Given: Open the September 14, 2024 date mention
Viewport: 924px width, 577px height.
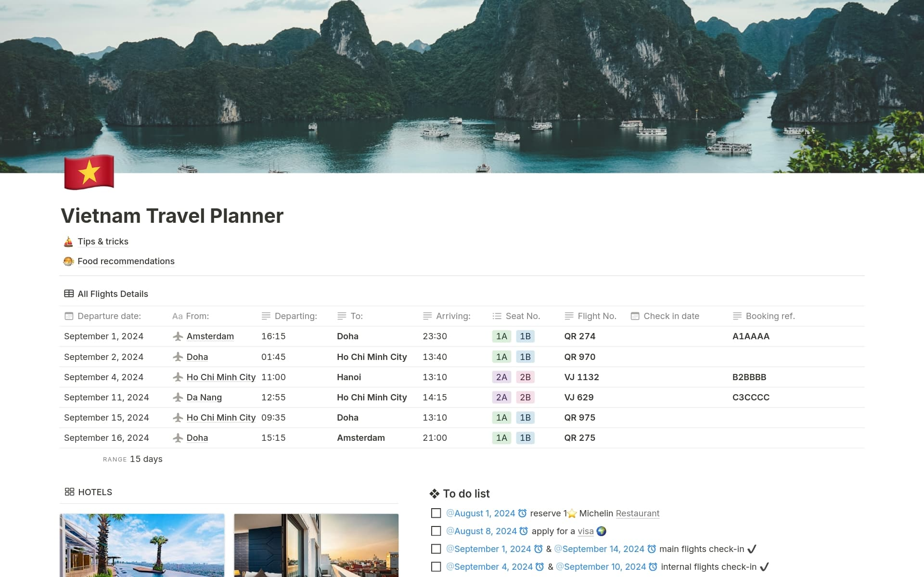Looking at the screenshot, I should coord(601,549).
